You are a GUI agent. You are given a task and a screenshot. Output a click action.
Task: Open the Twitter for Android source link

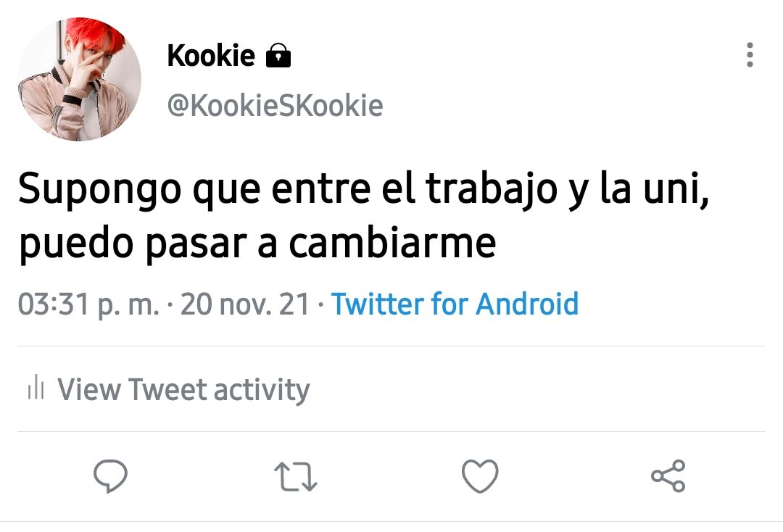tap(455, 304)
